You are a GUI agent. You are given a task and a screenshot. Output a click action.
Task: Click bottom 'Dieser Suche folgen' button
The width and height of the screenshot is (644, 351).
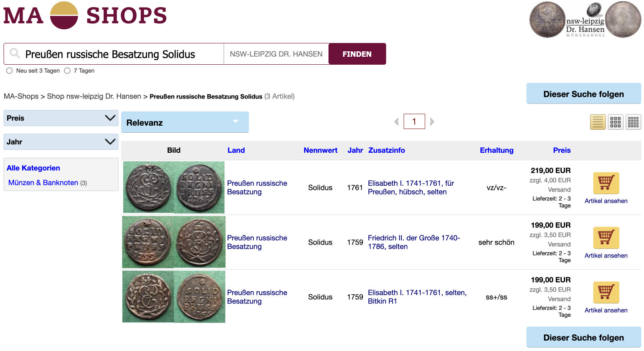point(584,337)
